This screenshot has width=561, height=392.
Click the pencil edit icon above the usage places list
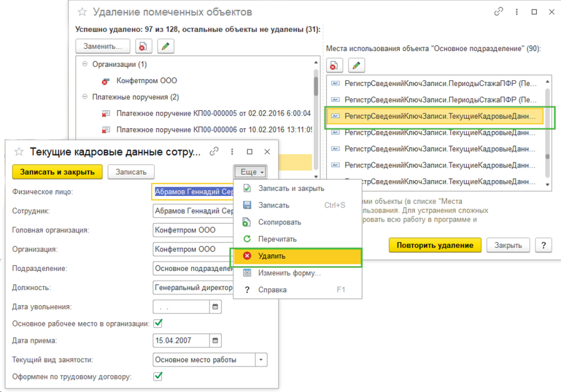(356, 66)
